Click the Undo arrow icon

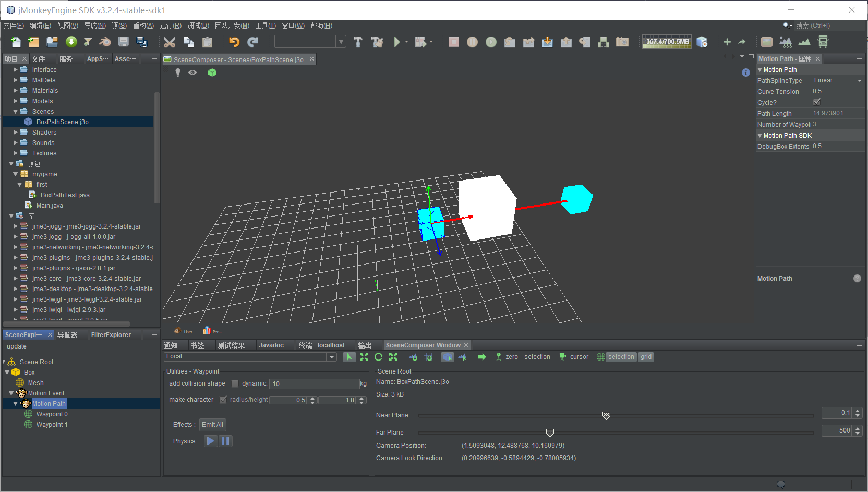pos(234,42)
